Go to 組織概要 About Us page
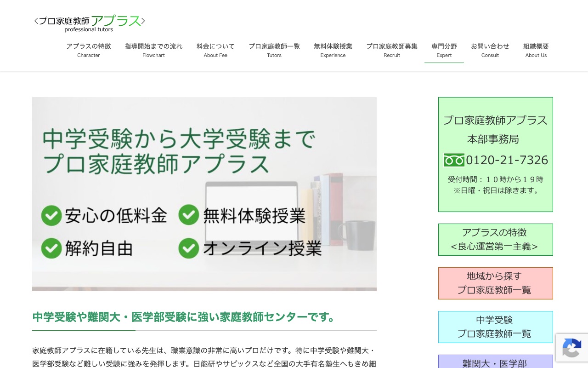Viewport: 588px width, 368px height. click(536, 50)
